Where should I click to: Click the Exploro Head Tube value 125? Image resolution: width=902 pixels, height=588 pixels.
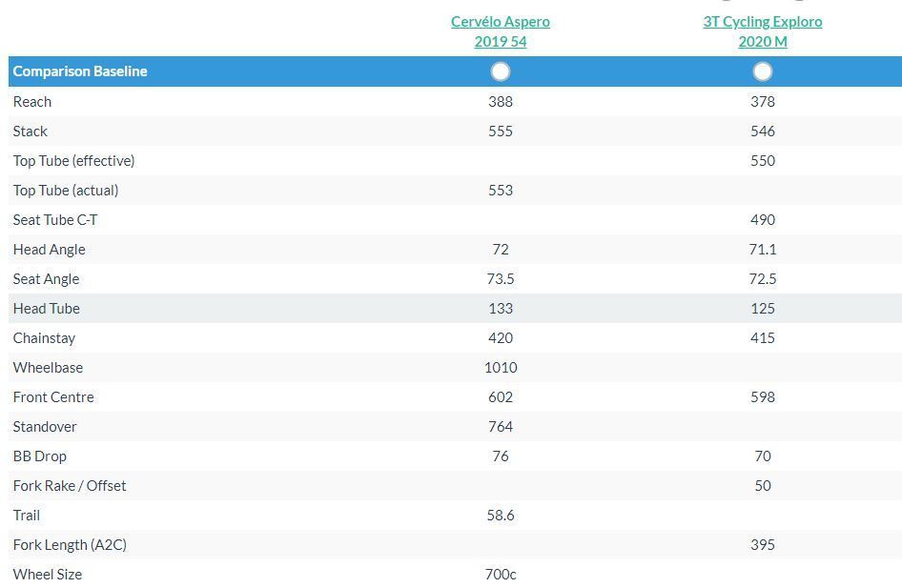point(762,309)
